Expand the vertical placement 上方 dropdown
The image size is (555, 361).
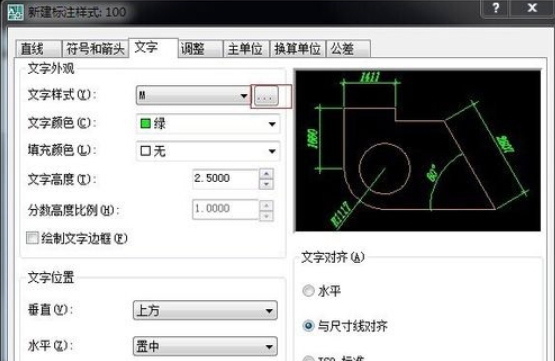[x=205, y=311]
